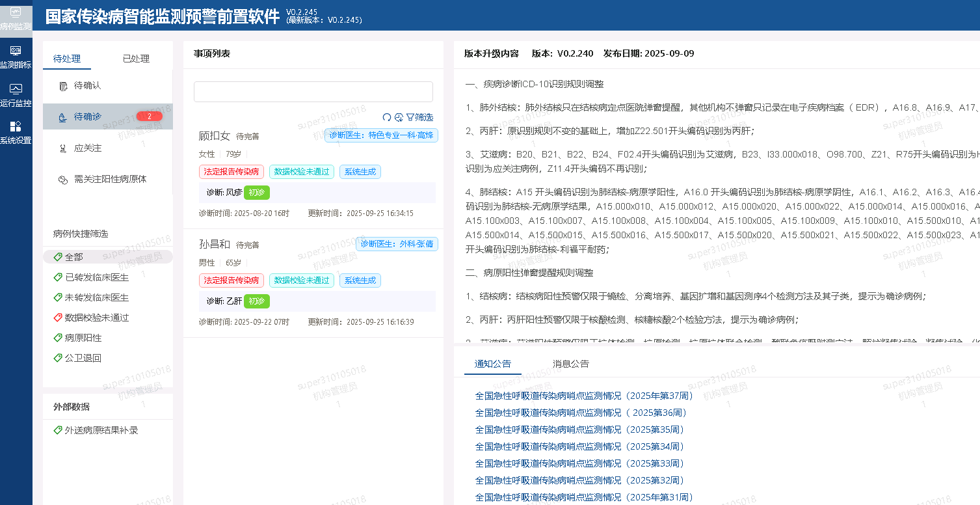
Task: Click 诊断时间 2025-08-20 16时
Action: (244, 213)
